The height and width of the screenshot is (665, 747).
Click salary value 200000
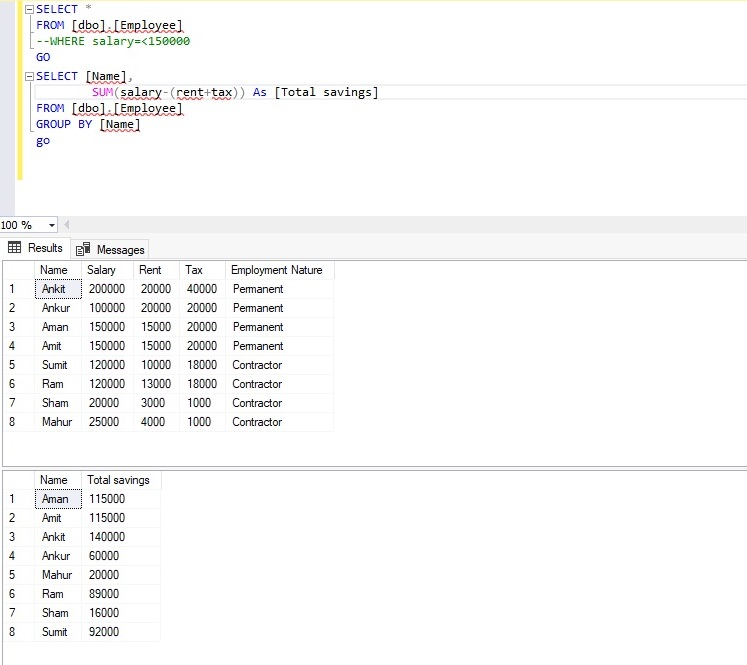click(x=107, y=289)
